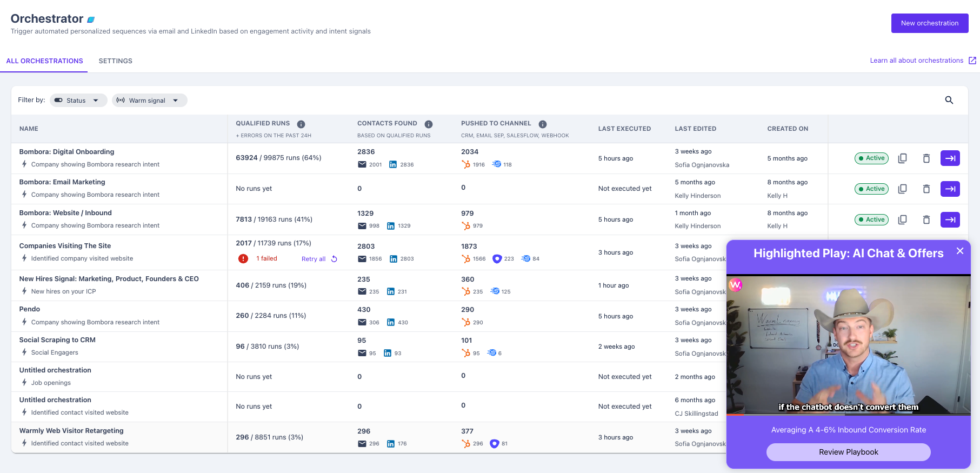Click 63924 / 99875 runs (64%) value
Image resolution: width=980 pixels, height=473 pixels.
278,158
